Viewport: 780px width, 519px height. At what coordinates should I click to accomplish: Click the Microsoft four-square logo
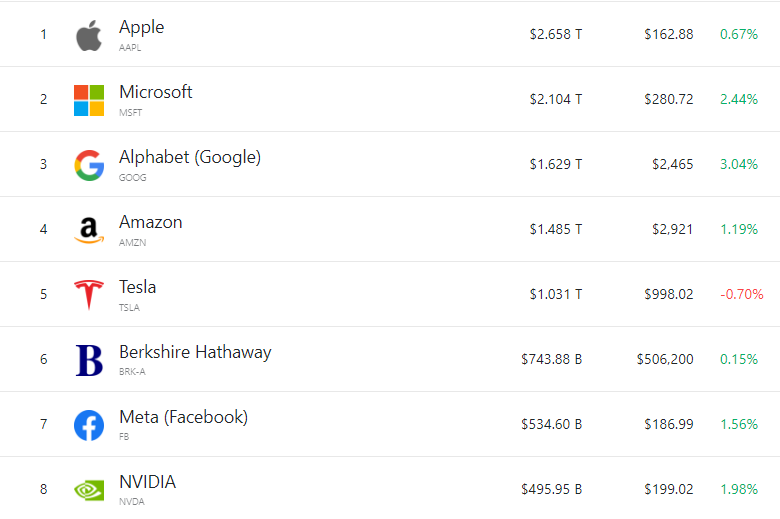tap(89, 100)
